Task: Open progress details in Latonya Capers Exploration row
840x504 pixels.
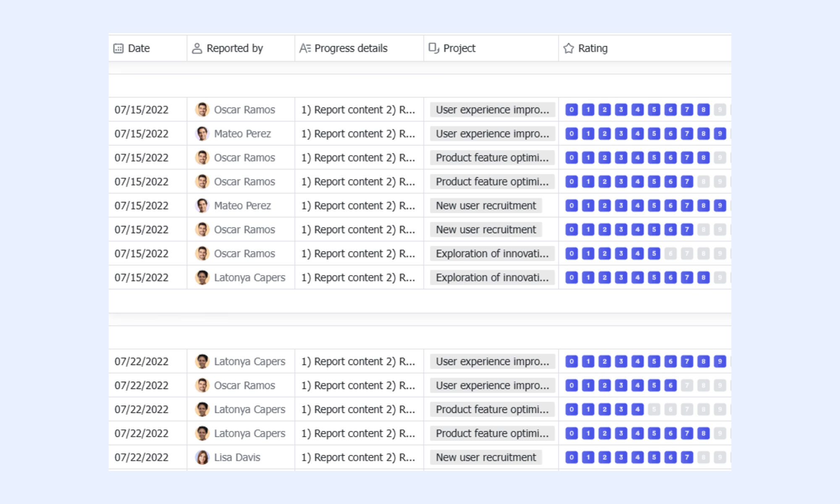Action: point(358,277)
